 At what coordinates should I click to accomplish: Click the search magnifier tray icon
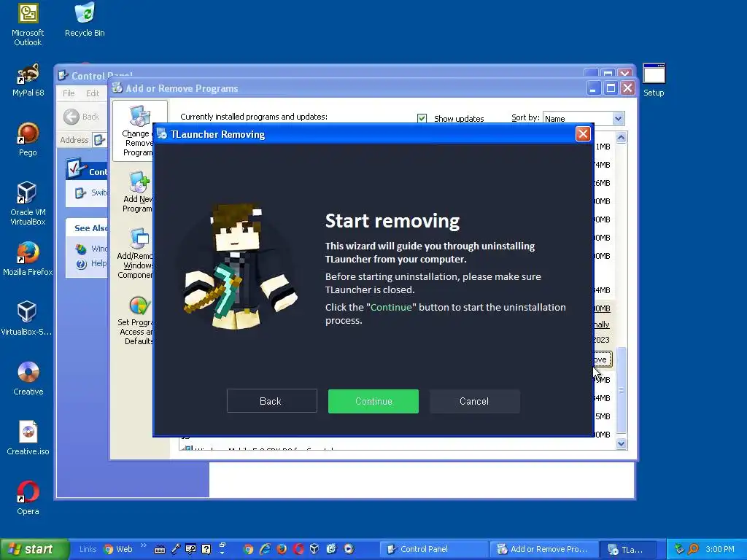point(694,549)
